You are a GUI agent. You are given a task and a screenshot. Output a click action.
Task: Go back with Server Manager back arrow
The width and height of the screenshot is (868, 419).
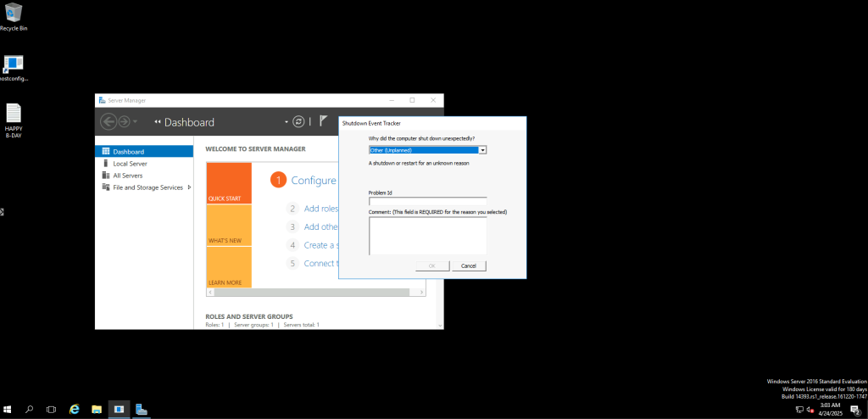click(x=108, y=122)
